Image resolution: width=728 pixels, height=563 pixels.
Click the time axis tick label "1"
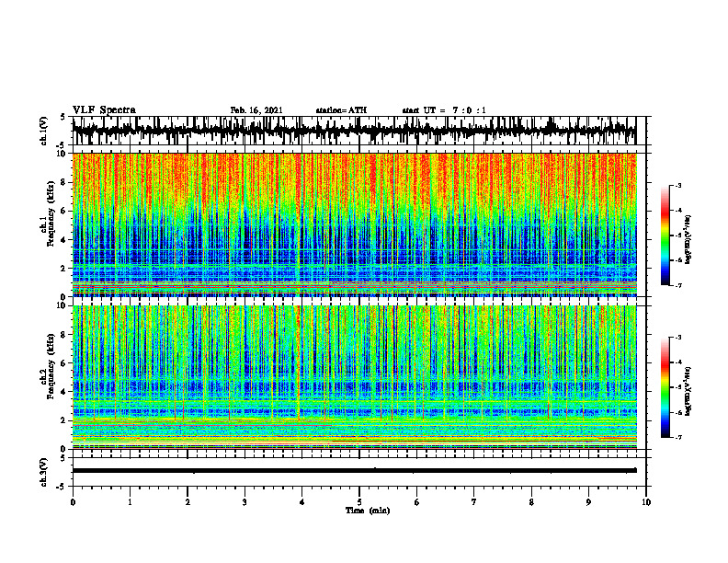point(130,502)
